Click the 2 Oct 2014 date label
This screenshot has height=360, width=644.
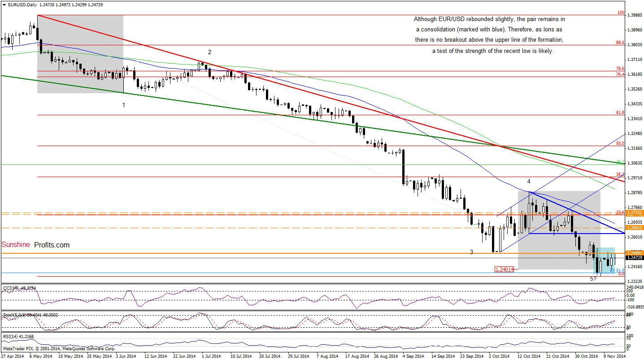point(498,356)
